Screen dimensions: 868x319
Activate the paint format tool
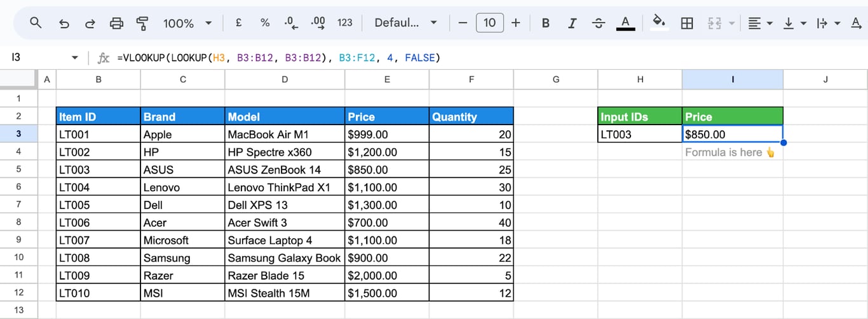tap(142, 23)
